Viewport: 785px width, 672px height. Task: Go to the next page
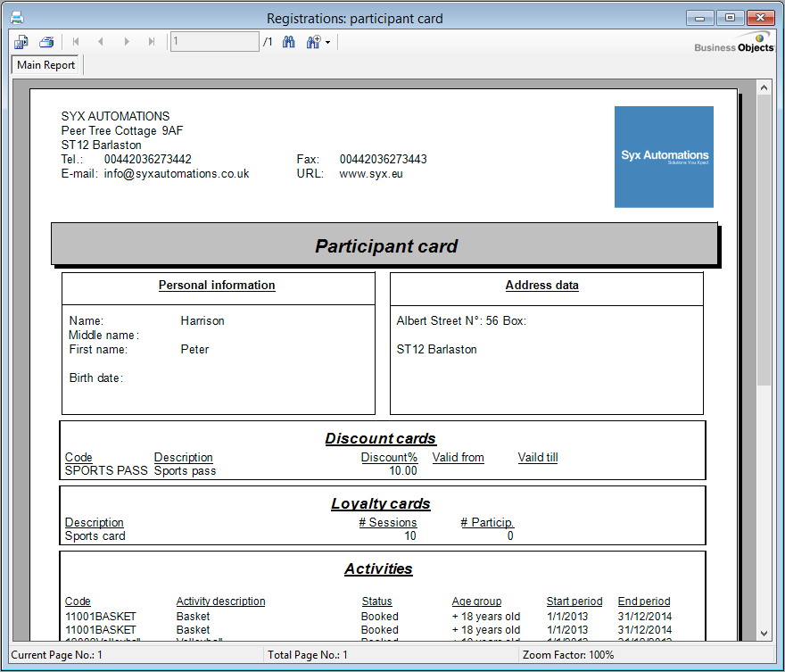click(127, 42)
